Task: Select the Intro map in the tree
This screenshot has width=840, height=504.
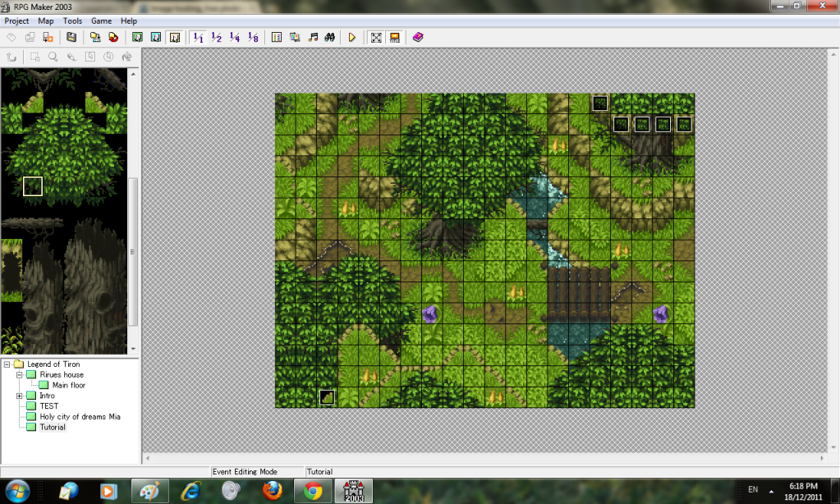Action: click(47, 396)
